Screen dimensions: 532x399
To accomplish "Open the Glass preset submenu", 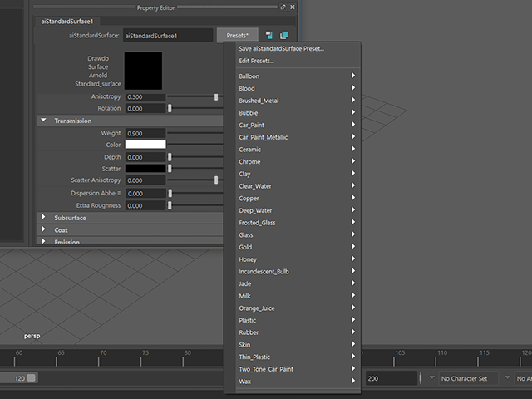I will pos(298,234).
